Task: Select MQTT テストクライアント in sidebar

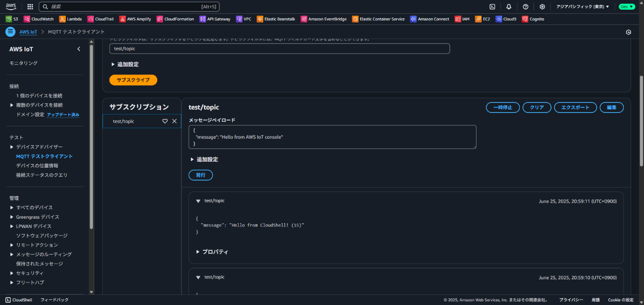Action: [x=44, y=157]
